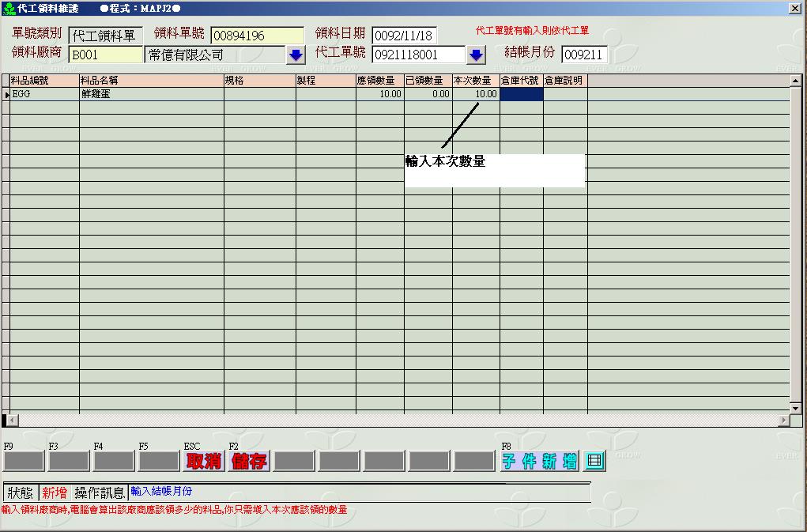Image resolution: width=807 pixels, height=532 pixels.
Task: Click the blank F9 function button
Action: pyautogui.click(x=24, y=461)
